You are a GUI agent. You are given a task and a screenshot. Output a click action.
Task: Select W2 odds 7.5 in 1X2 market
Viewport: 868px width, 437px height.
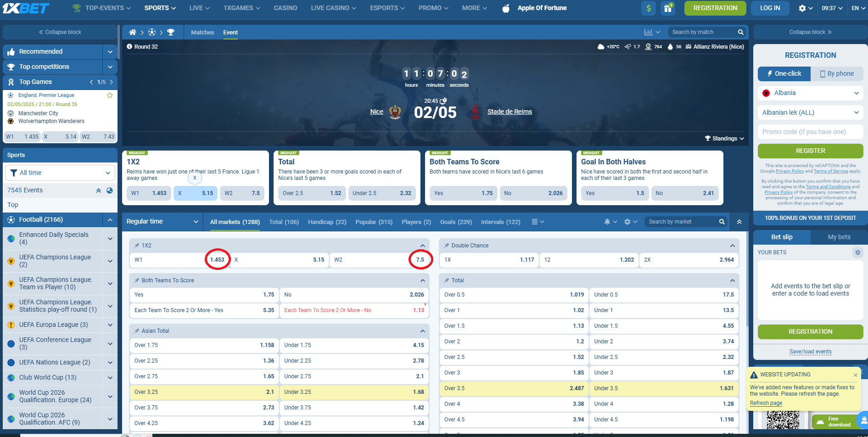click(x=380, y=260)
